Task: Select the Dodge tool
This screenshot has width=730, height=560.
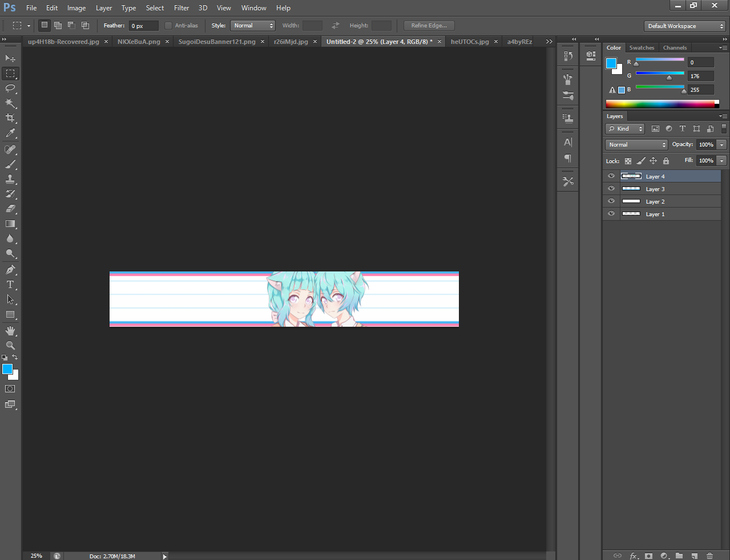Action: coord(10,253)
